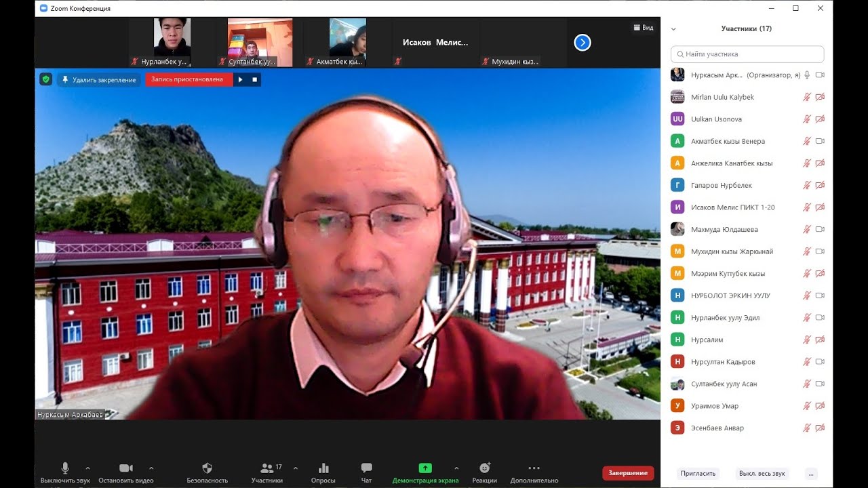This screenshot has height=488, width=868.
Task: Click muted mic icon for Султанбек уулу Асан
Action: click(x=807, y=384)
